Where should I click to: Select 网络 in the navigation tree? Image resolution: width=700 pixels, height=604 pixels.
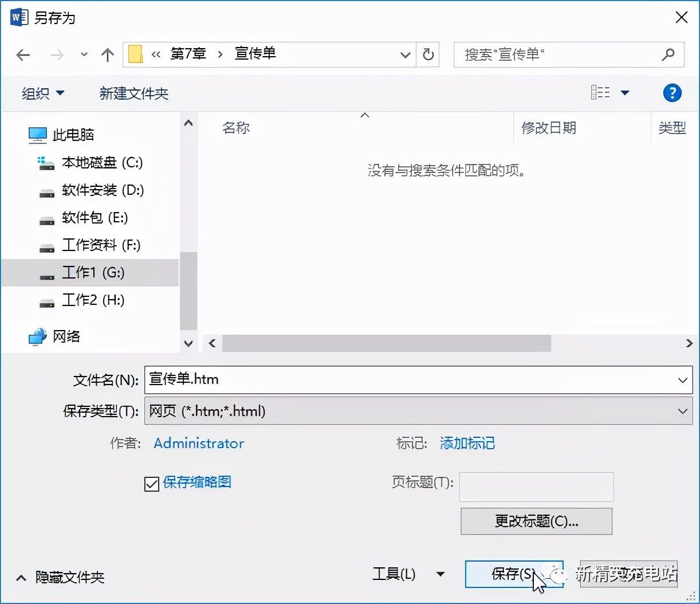coord(54,336)
